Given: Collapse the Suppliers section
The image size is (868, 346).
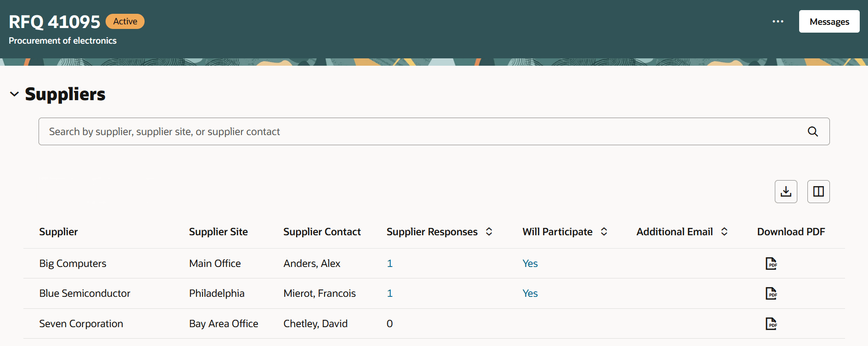Looking at the screenshot, I should click(x=15, y=94).
